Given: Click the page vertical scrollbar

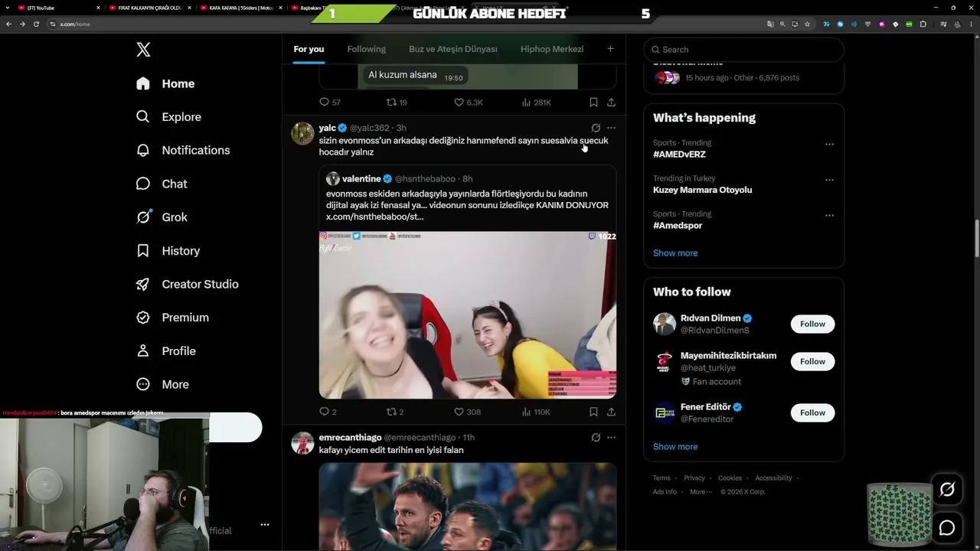Looking at the screenshot, I should (976, 239).
